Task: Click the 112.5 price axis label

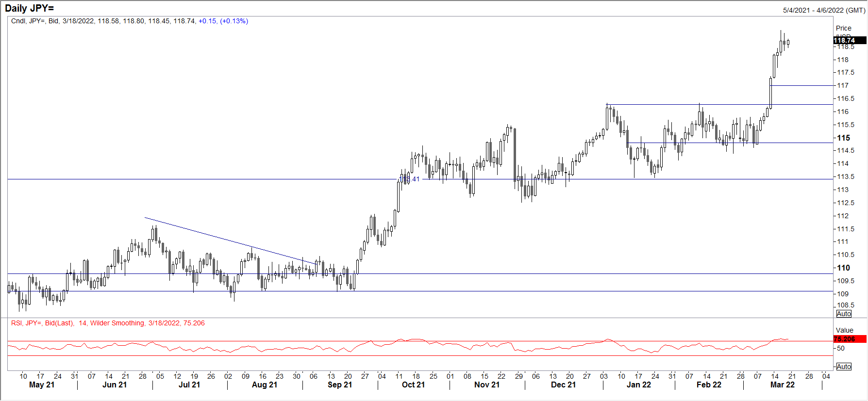Action: [846, 203]
